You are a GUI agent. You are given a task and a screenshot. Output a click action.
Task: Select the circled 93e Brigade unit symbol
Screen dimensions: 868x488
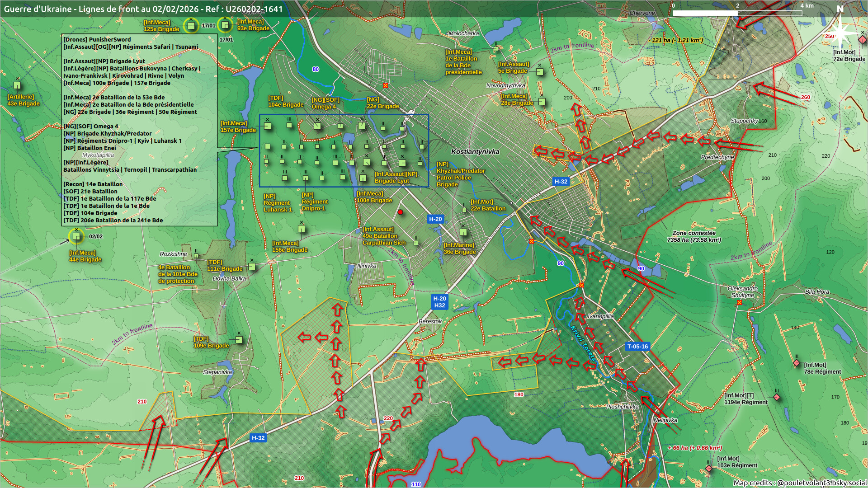tap(225, 25)
